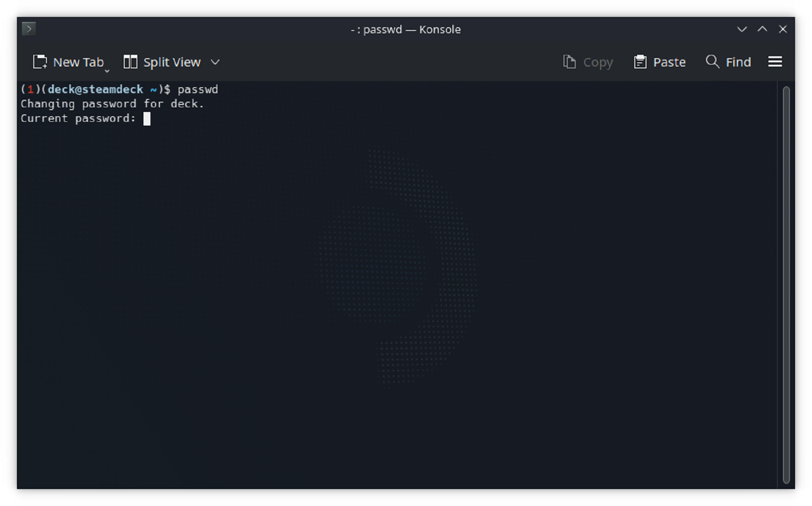The image size is (812, 506).
Task: Click the Copy toolbar button
Action: [x=588, y=62]
